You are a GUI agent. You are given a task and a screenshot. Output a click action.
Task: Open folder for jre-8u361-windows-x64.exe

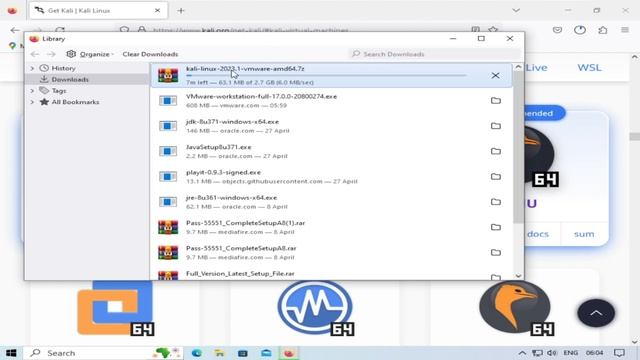pyautogui.click(x=496, y=202)
